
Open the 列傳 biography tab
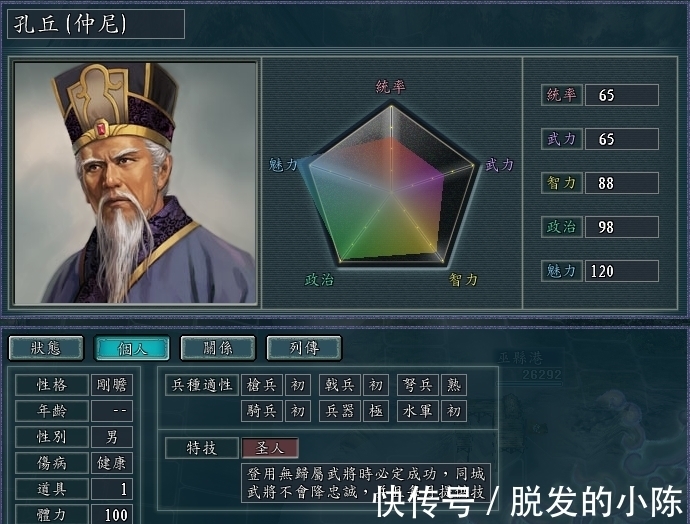click(x=304, y=348)
